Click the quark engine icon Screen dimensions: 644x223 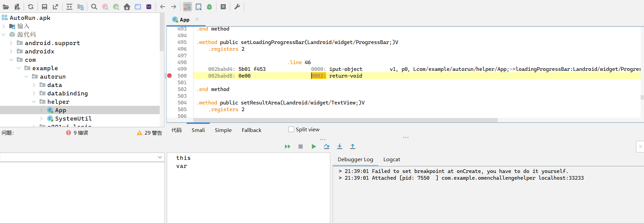(199, 7)
